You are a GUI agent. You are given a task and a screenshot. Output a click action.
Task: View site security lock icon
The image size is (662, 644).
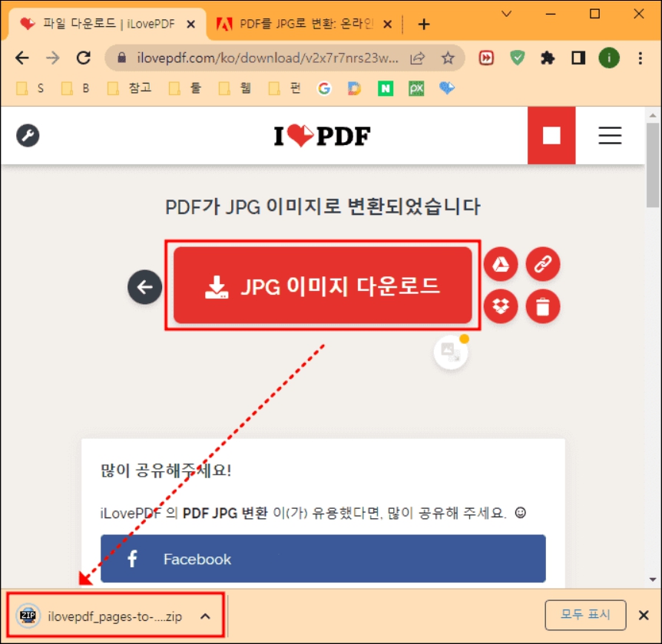coord(121,58)
